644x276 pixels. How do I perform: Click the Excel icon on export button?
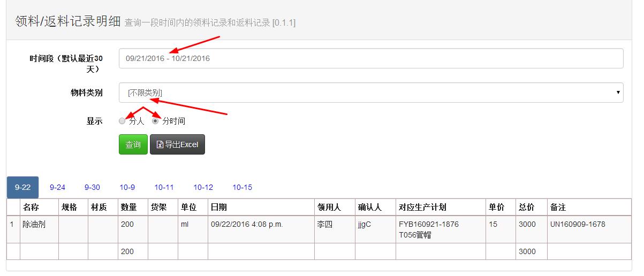tap(160, 144)
